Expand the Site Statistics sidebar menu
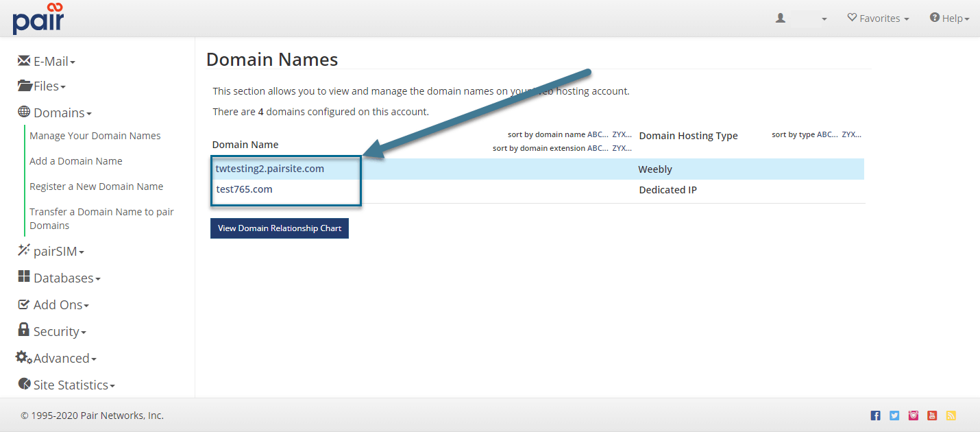980x432 pixels. 66,385
